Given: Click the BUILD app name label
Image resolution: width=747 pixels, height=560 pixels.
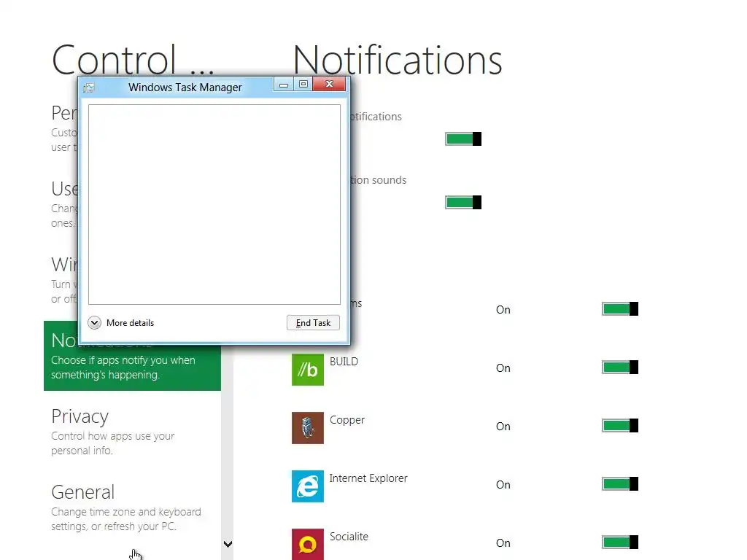Looking at the screenshot, I should 344,362.
